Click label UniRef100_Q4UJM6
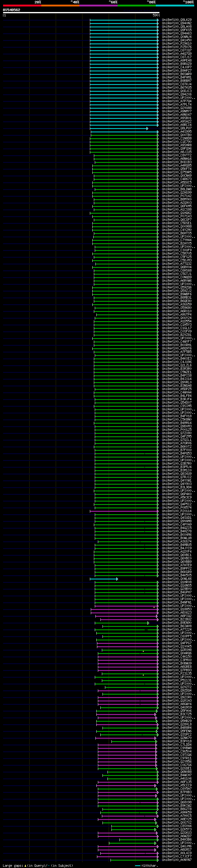Screen dimensions: 197x868 [177, 846]
